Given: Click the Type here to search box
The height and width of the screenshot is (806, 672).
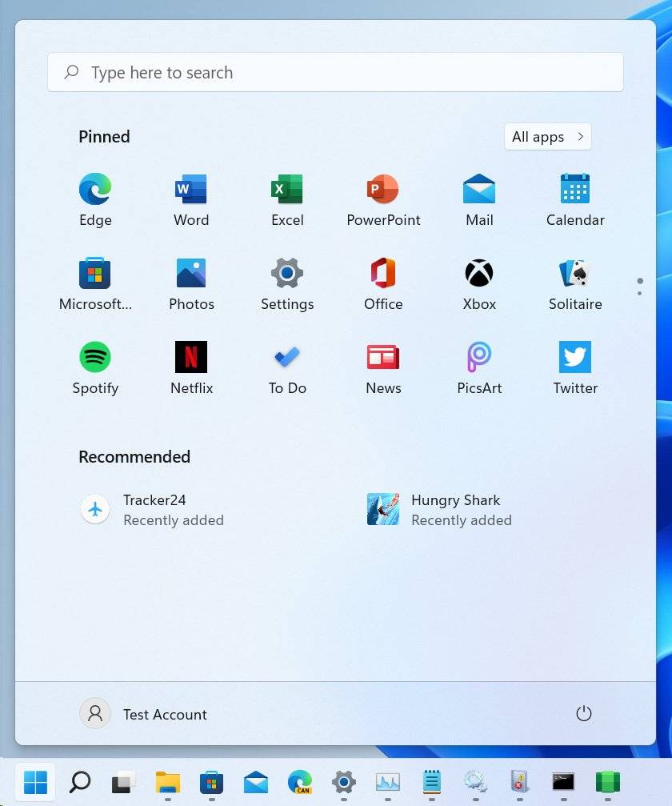Looking at the screenshot, I should [x=335, y=73].
